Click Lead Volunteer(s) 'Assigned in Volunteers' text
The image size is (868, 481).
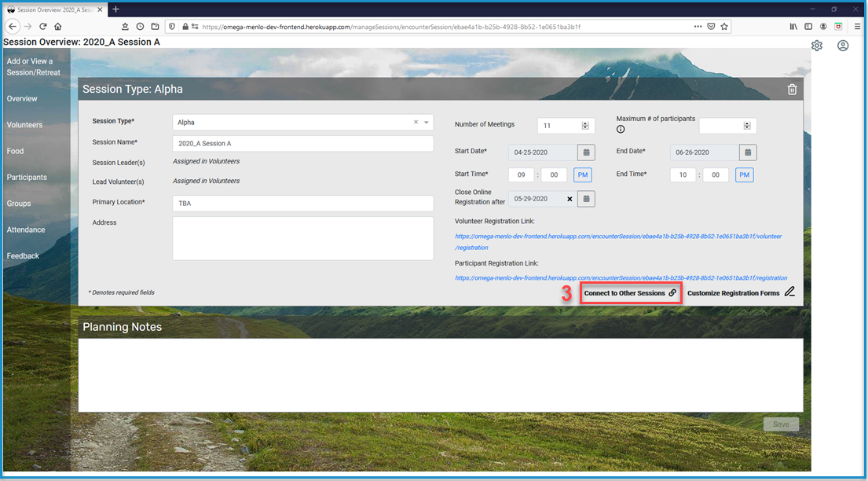206,181
